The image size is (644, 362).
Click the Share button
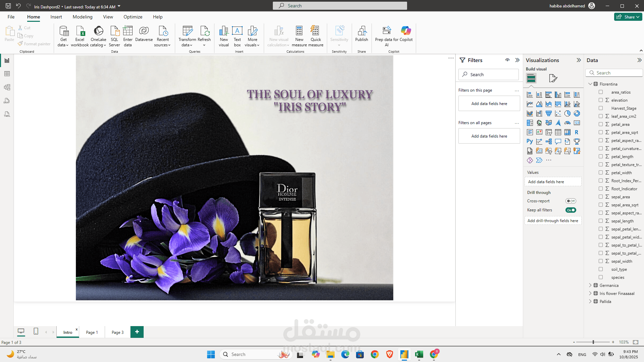point(628,17)
